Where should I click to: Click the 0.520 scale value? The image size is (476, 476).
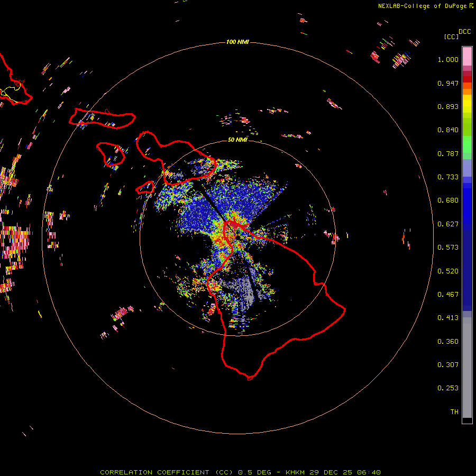448,271
